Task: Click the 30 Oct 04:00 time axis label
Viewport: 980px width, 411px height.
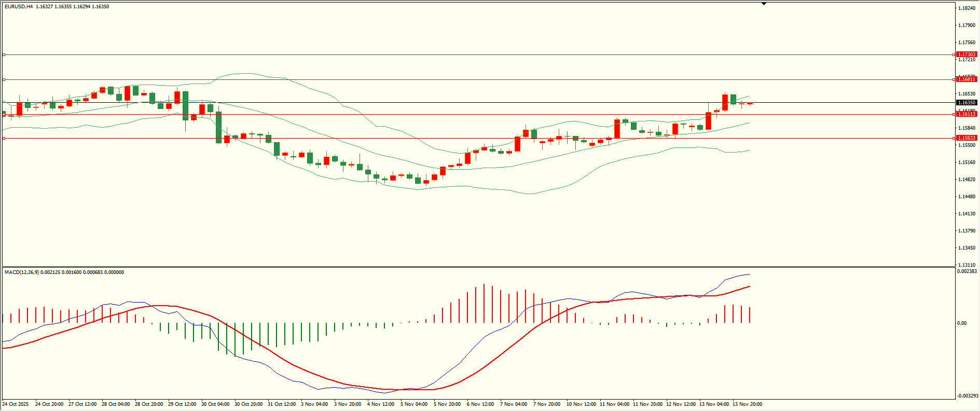Action: (x=215, y=404)
